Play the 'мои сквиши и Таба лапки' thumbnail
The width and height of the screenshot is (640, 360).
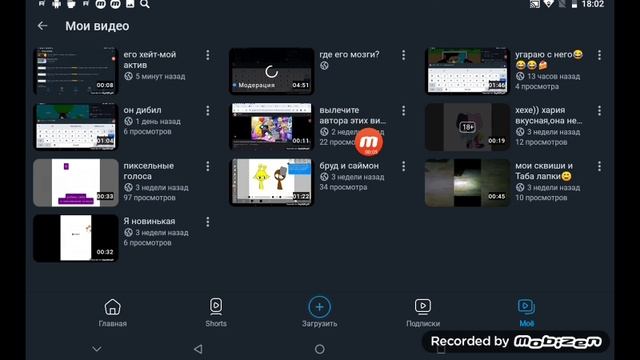[x=467, y=182]
